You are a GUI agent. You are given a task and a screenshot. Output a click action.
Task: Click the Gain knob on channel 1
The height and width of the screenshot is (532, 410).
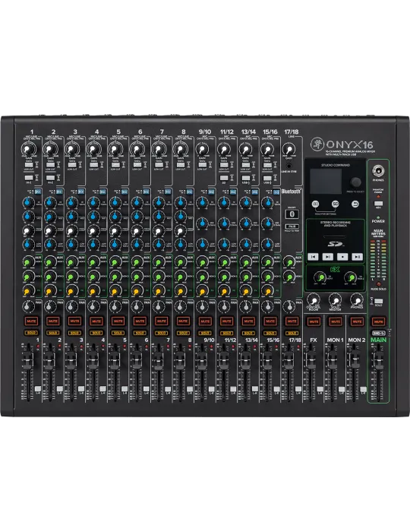pos(28,149)
